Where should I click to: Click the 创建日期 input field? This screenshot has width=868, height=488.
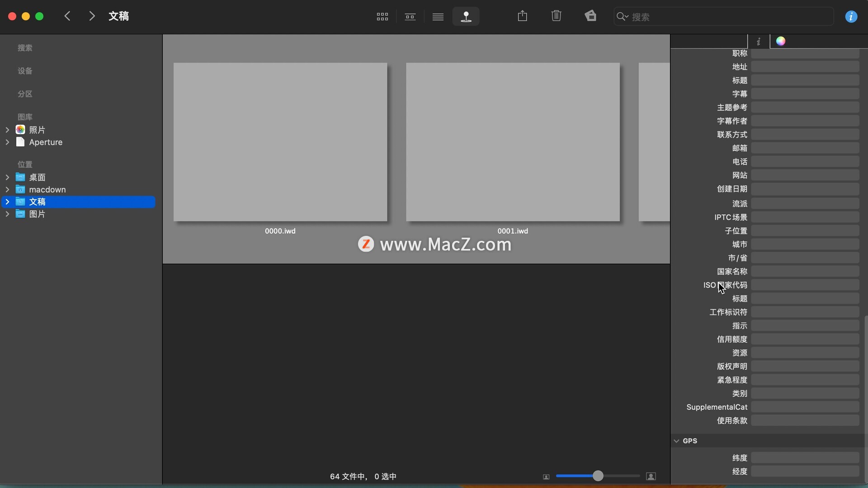click(805, 189)
